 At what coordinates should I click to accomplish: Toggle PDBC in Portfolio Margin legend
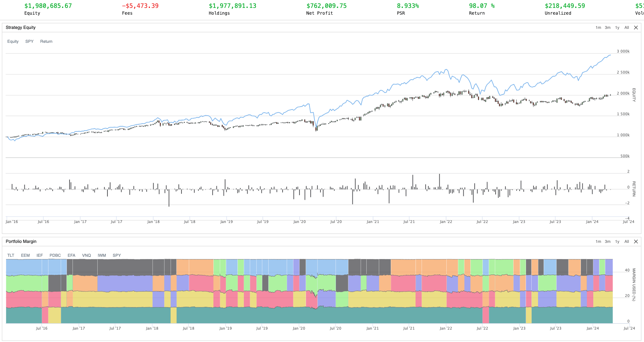tap(55, 255)
